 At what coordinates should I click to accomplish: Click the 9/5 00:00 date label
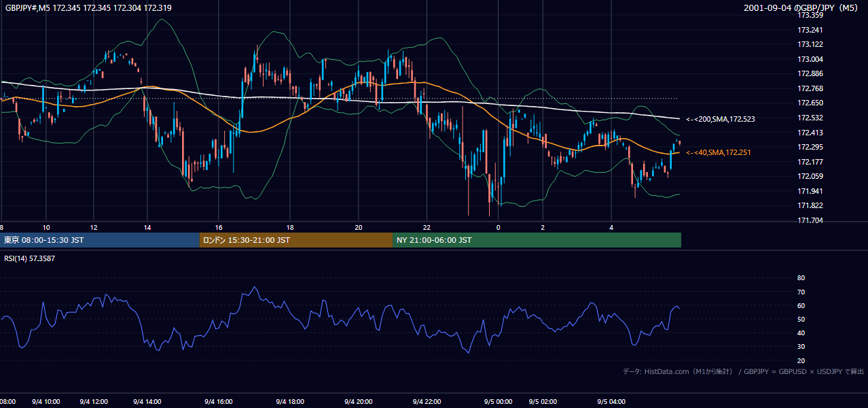pyautogui.click(x=498, y=402)
